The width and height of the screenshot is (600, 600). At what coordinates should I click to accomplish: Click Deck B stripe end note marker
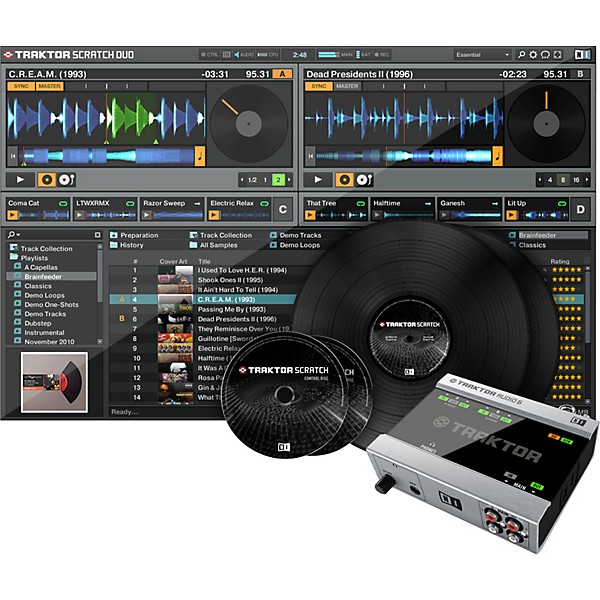point(497,156)
